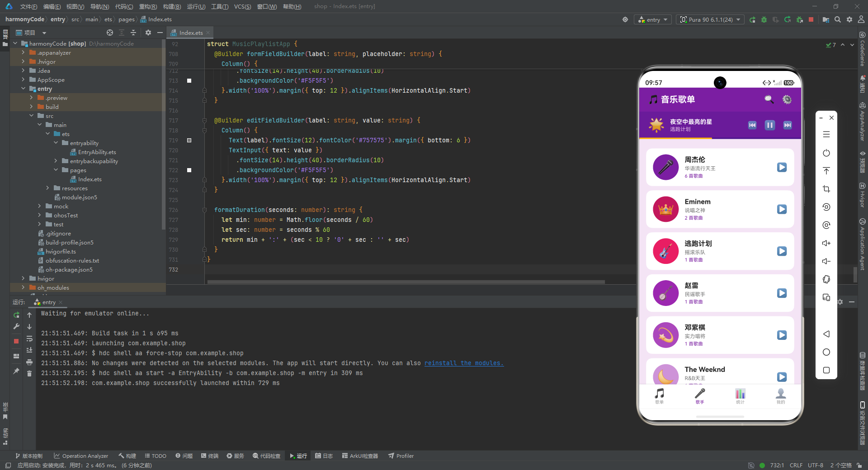Collapse the entry folder in tree
The width and height of the screenshot is (868, 470).
[23, 89]
